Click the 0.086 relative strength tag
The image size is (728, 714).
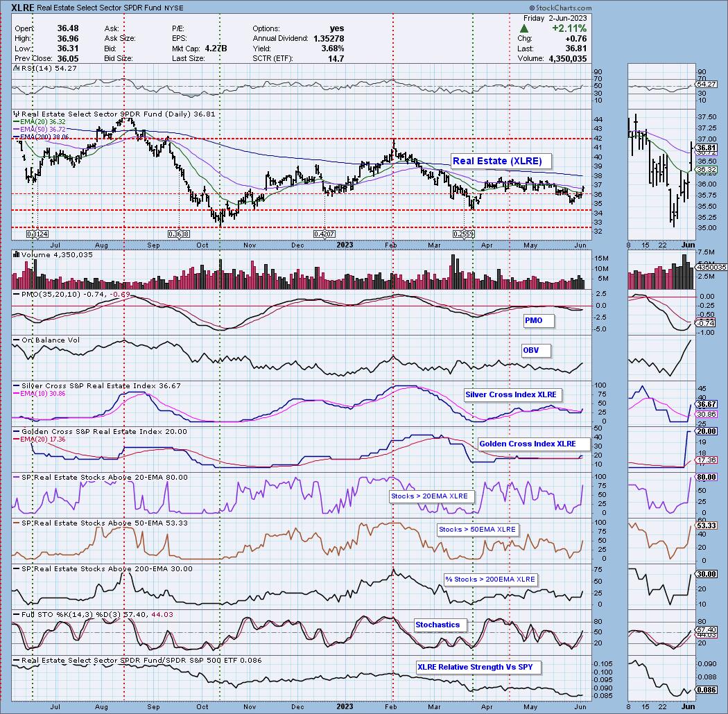coord(707,690)
